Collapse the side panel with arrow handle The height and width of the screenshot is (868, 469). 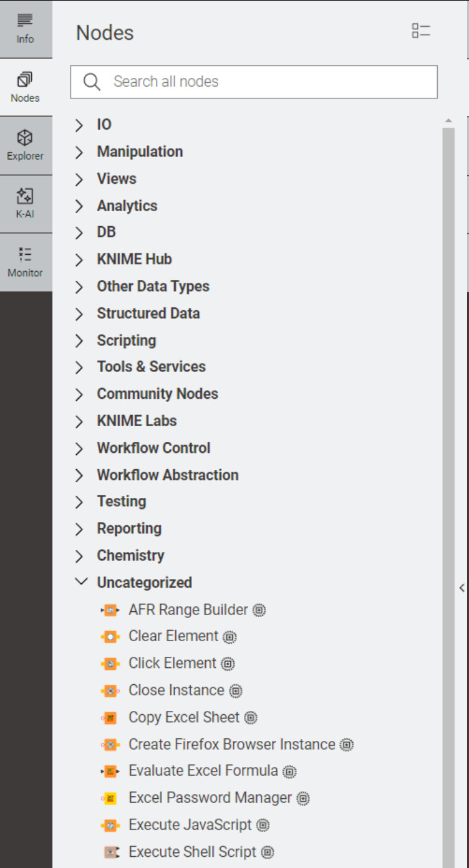pyautogui.click(x=462, y=588)
